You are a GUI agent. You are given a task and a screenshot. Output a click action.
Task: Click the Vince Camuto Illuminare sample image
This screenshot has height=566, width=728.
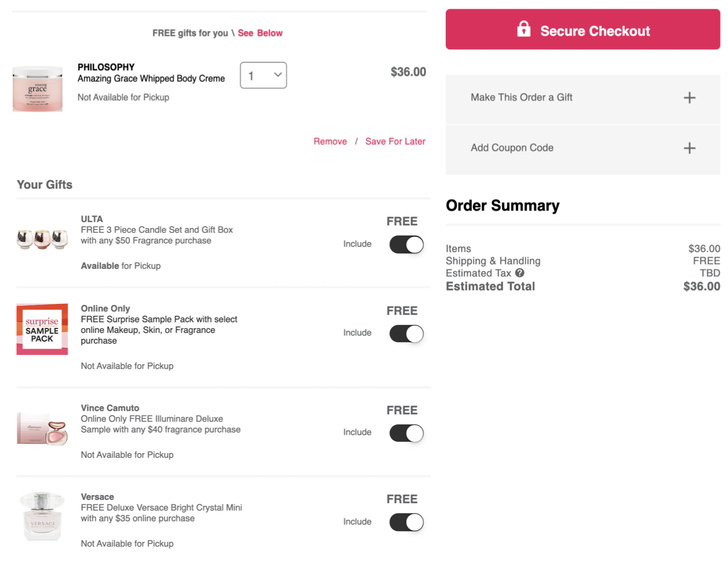[x=42, y=429]
